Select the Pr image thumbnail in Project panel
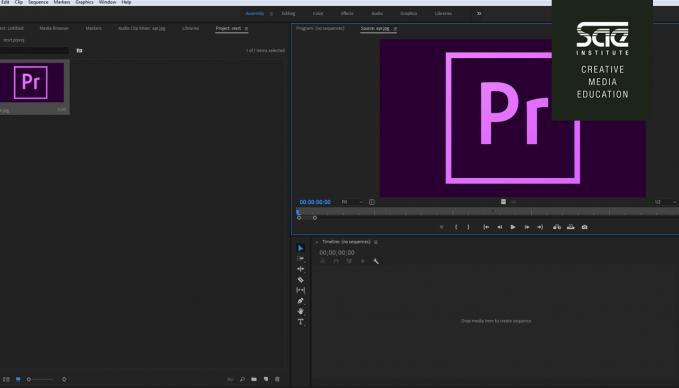Viewport: 679px width, 388px height. [x=31, y=82]
